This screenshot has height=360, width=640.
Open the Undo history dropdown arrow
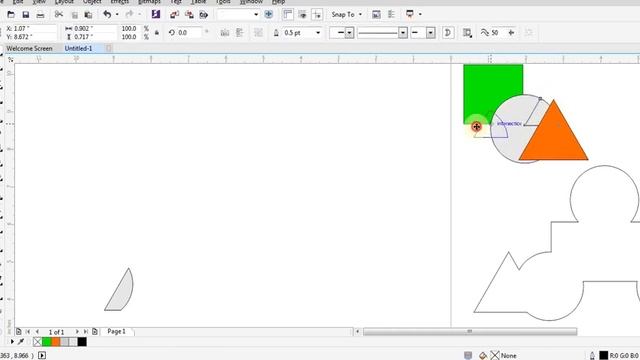point(117,15)
